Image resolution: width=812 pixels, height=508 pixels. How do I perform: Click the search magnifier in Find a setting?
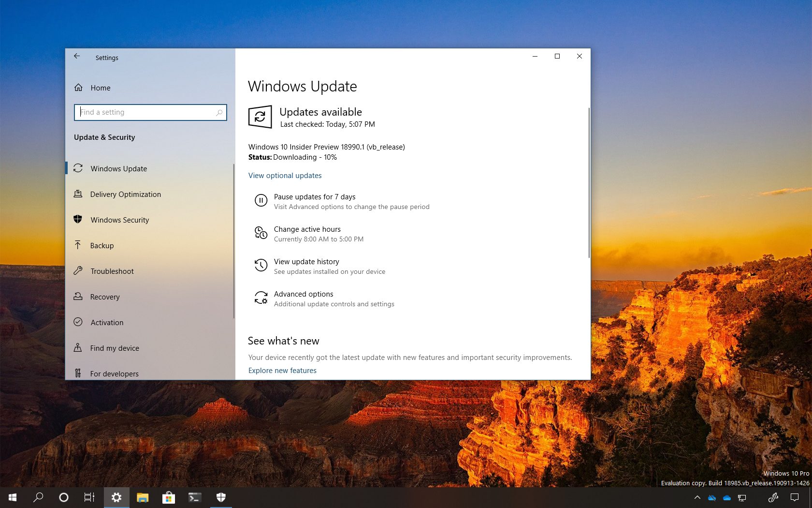point(219,112)
